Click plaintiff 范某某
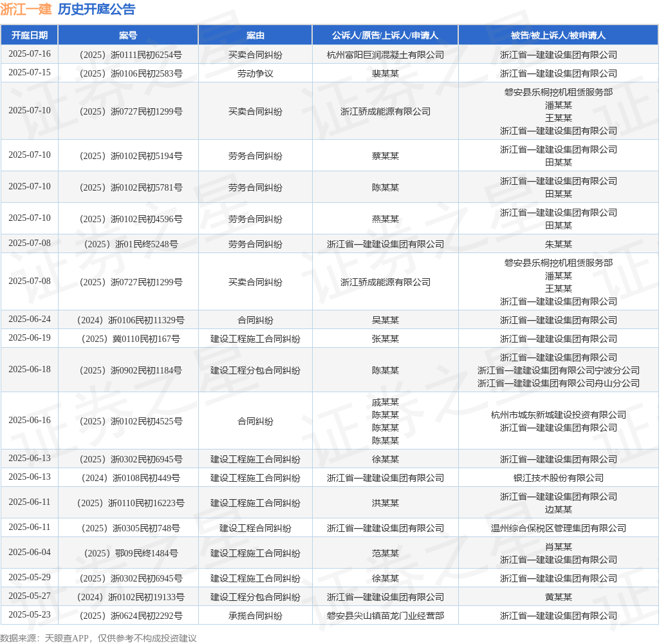The height and width of the screenshot is (644, 659). coord(385,554)
